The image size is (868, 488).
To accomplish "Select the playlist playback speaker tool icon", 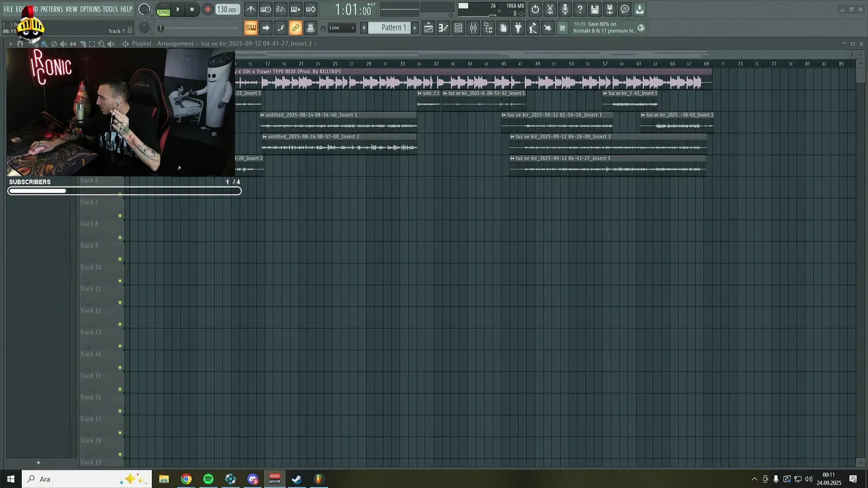I will coord(111,43).
